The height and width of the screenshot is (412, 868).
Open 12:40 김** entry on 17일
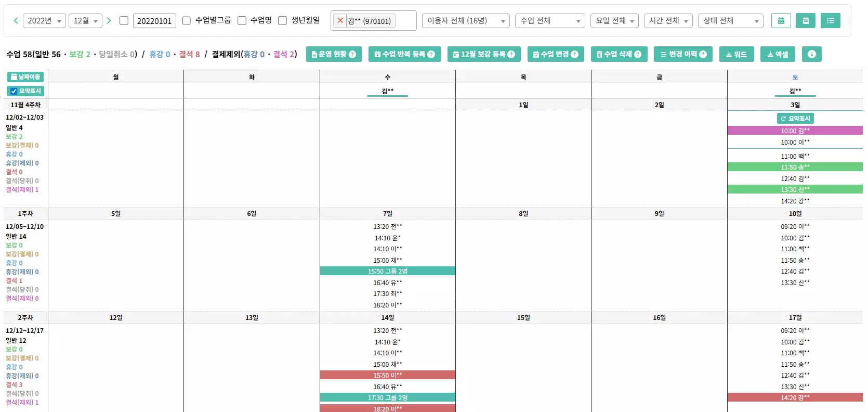click(795, 375)
